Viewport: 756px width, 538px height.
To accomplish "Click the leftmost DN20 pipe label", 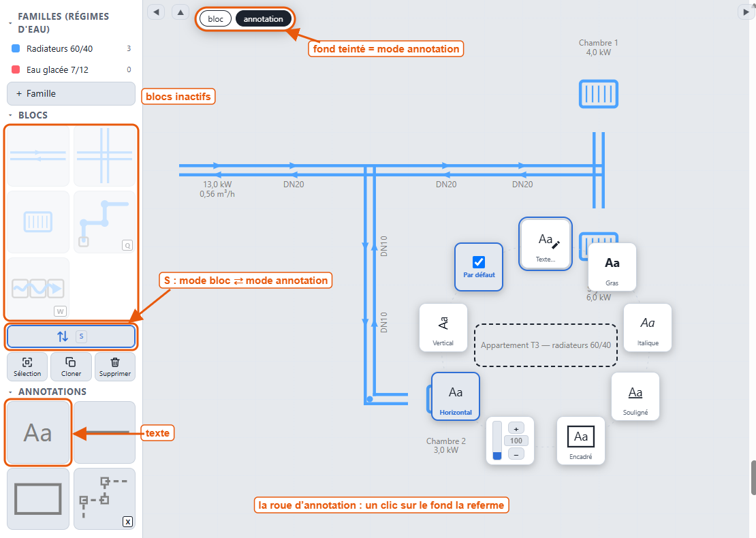I will tap(294, 184).
